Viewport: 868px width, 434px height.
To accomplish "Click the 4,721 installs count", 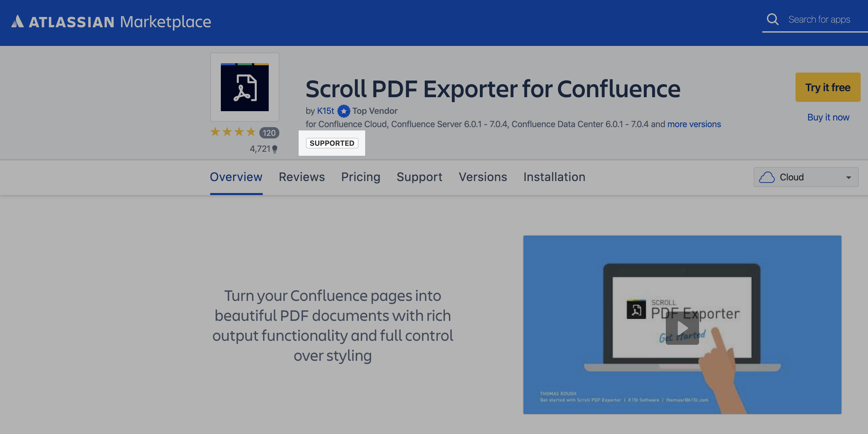I will tap(260, 149).
